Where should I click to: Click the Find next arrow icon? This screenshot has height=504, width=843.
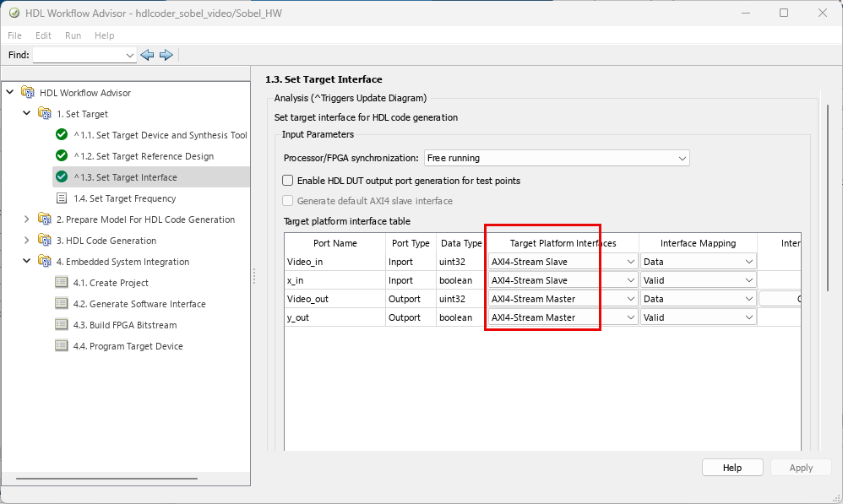[166, 55]
